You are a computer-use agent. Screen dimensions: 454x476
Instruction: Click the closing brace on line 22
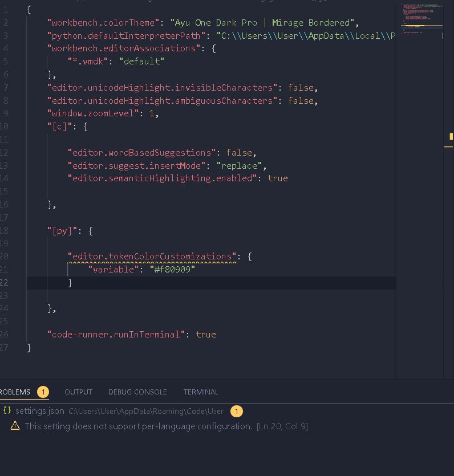70,283
